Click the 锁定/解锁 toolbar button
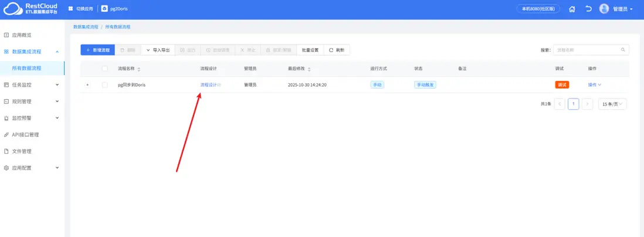This screenshot has width=644, height=237. coord(279,50)
